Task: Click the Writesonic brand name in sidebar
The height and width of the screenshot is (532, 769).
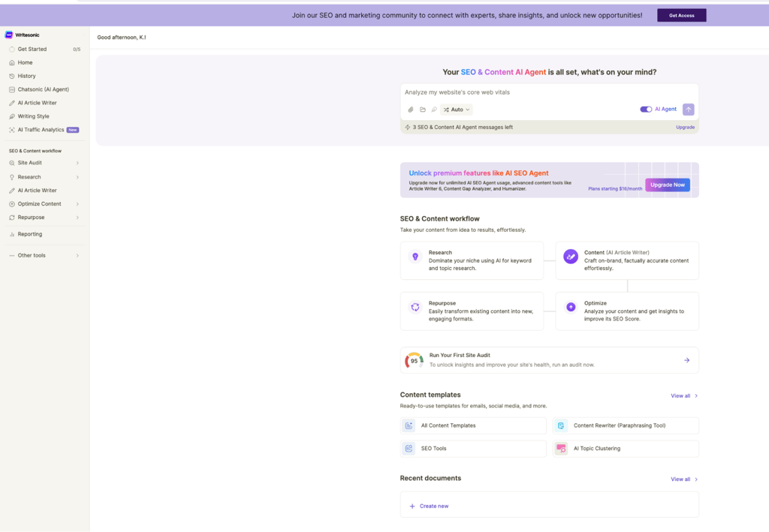Action: pos(28,35)
